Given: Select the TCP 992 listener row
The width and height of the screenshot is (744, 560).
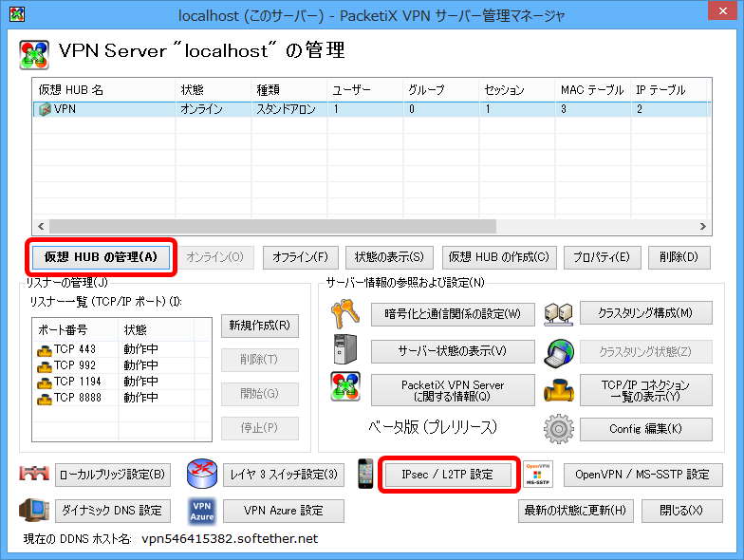Looking at the screenshot, I should (x=121, y=366).
